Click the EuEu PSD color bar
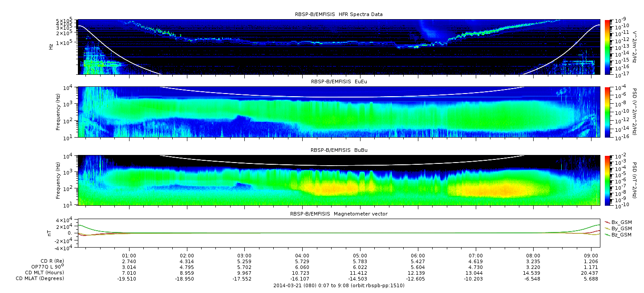Image resolution: width=644 pixels, height=293 pixels. tap(608, 113)
